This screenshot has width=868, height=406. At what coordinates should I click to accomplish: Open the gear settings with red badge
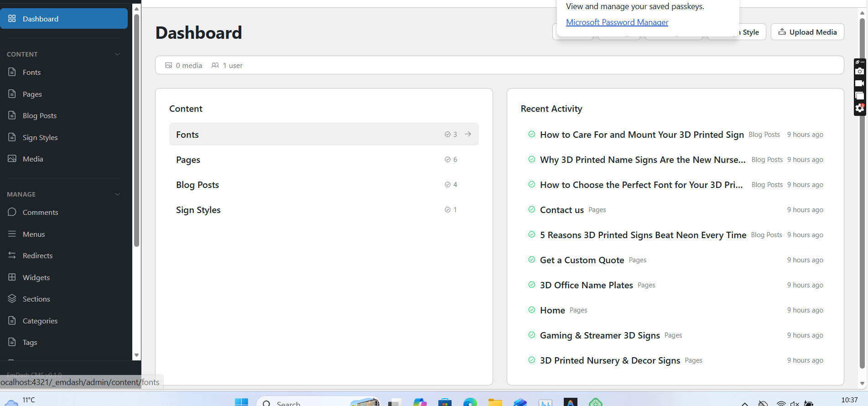[x=859, y=108]
